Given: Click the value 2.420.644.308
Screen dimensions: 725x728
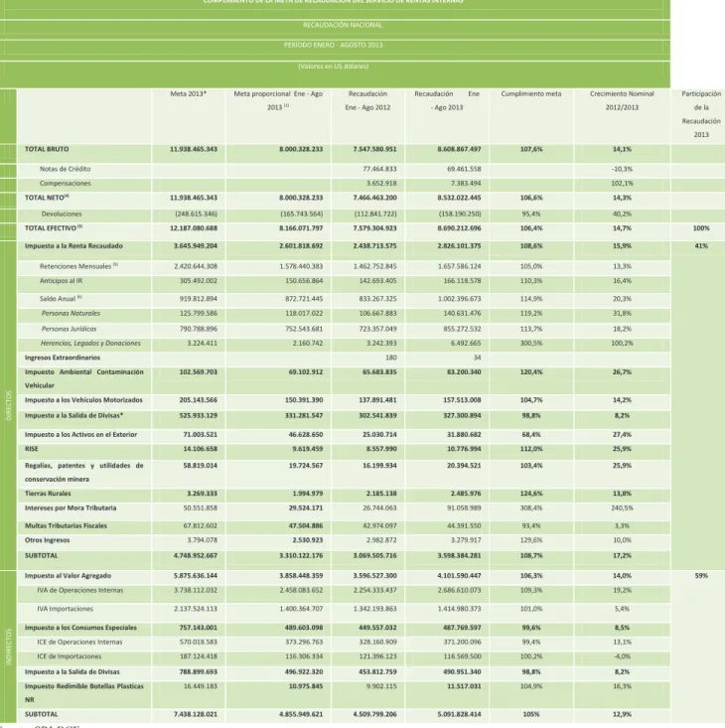Looking at the screenshot, I should click(196, 266).
